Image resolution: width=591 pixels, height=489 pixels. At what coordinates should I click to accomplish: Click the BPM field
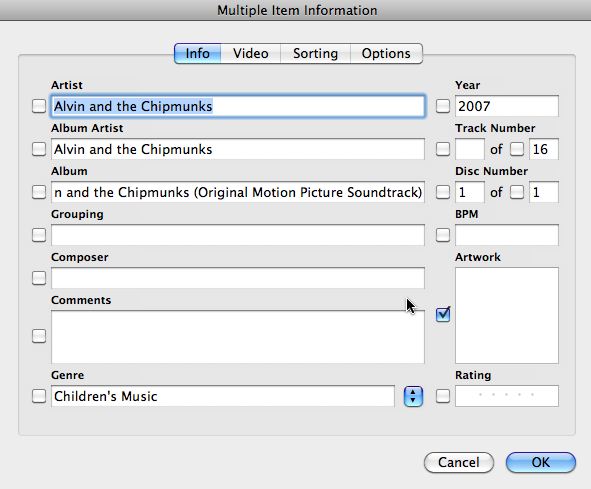[x=507, y=235]
